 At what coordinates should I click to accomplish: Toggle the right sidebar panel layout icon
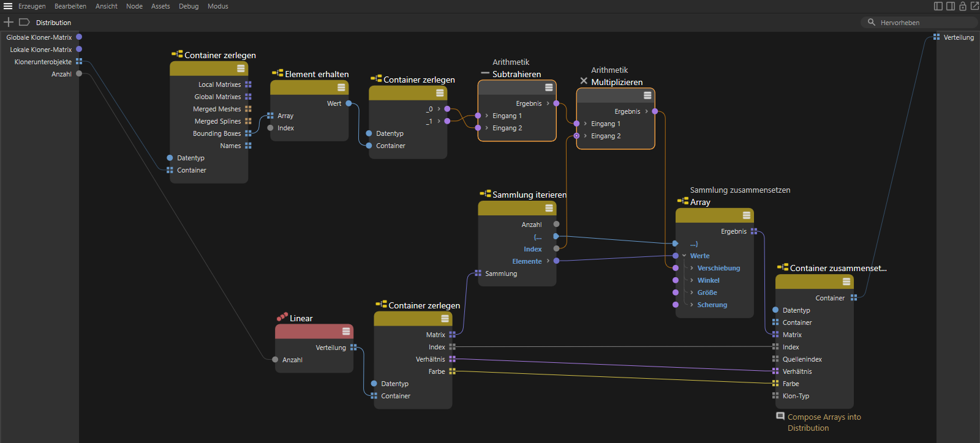click(951, 6)
